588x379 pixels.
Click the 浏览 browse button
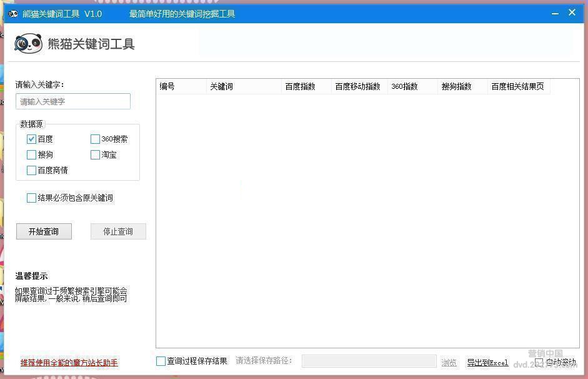449,363
